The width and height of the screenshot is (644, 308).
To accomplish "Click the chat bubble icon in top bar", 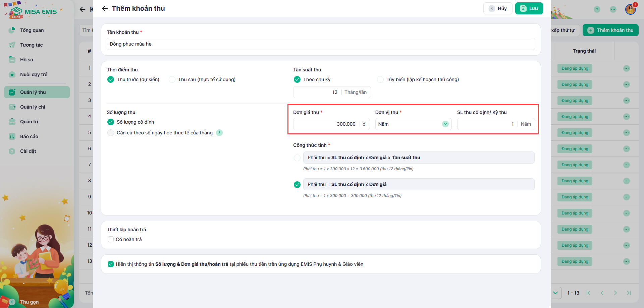I will (x=613, y=9).
